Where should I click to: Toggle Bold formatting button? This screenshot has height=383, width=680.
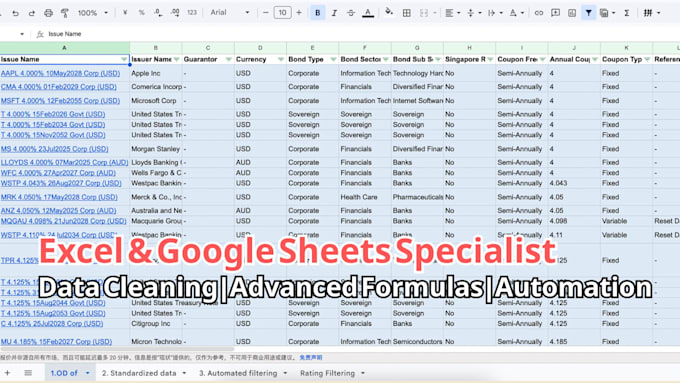(x=317, y=13)
